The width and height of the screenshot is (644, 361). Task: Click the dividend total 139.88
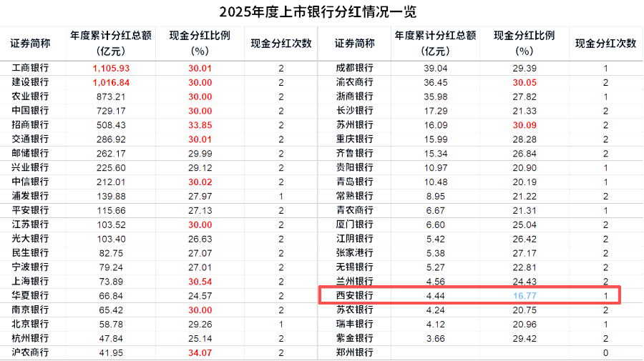[x=111, y=197]
